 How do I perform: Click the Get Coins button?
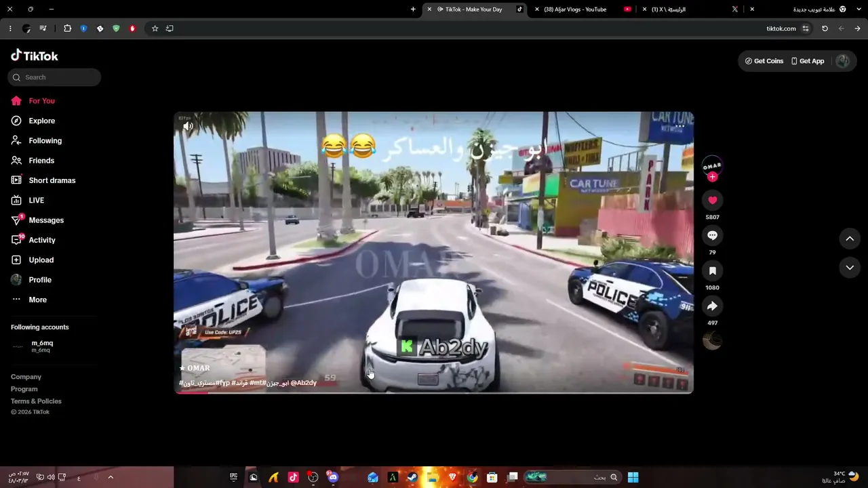coord(764,61)
